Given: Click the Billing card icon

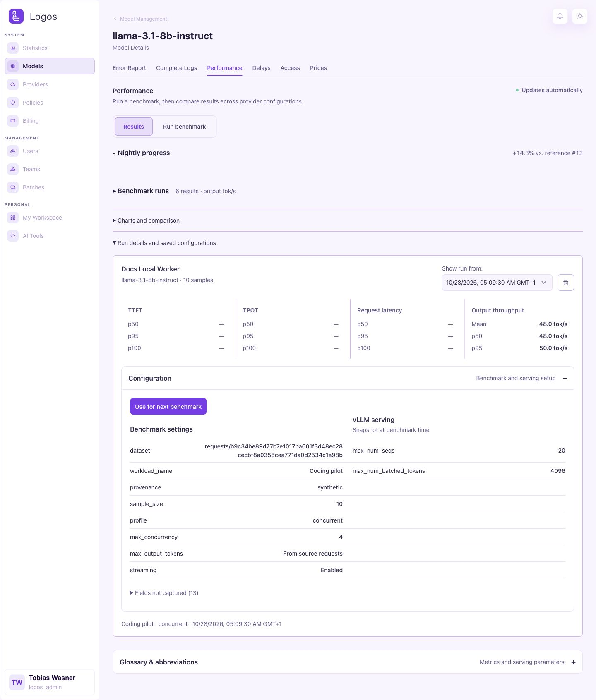Looking at the screenshot, I should pyautogui.click(x=13, y=121).
